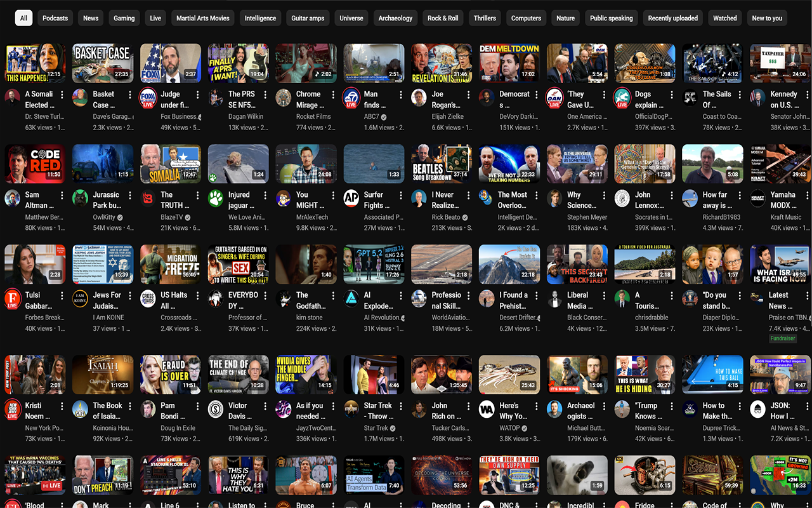Go to Rick Beato channel name

click(446, 217)
